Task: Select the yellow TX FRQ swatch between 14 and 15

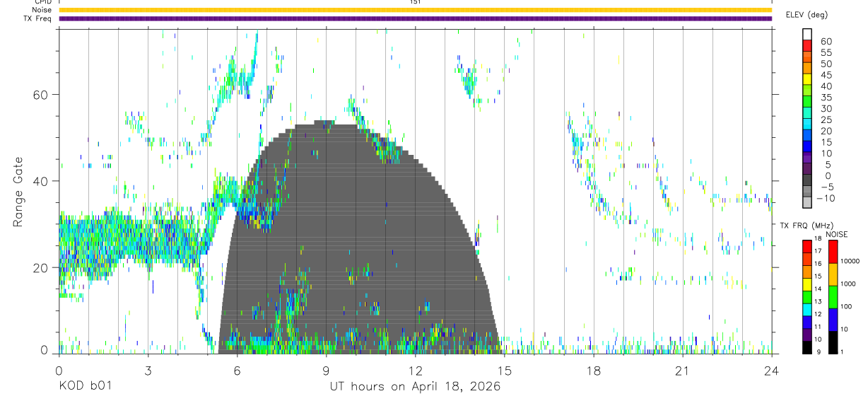Action: click(807, 284)
